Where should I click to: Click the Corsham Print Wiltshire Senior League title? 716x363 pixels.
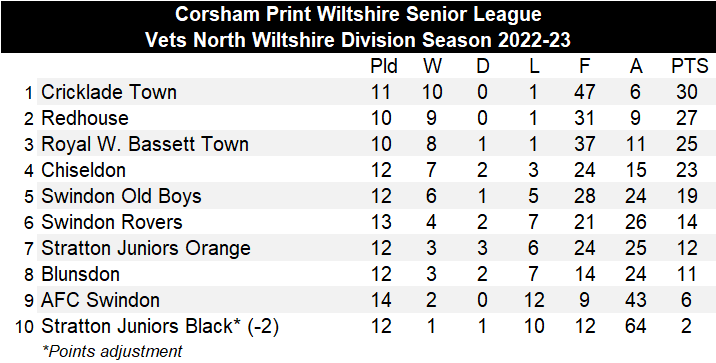358,14
